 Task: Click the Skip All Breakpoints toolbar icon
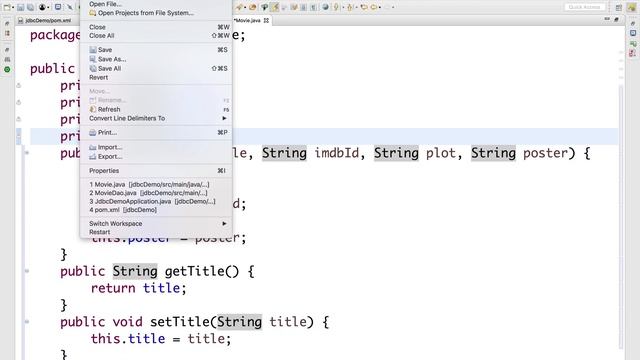70,7
